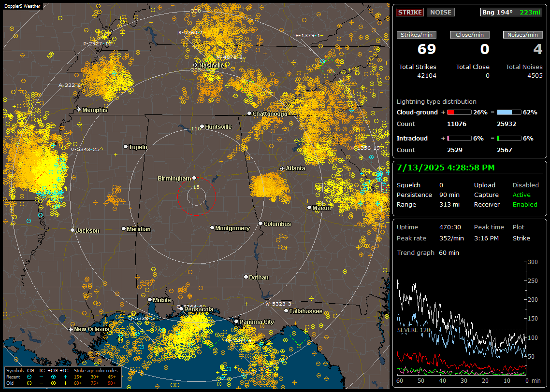
Task: Click the Bng 194° 223mi readout
Action: tap(511, 12)
